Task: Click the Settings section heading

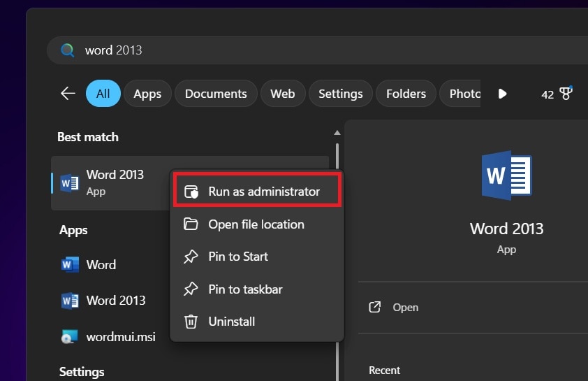Action: (x=82, y=372)
